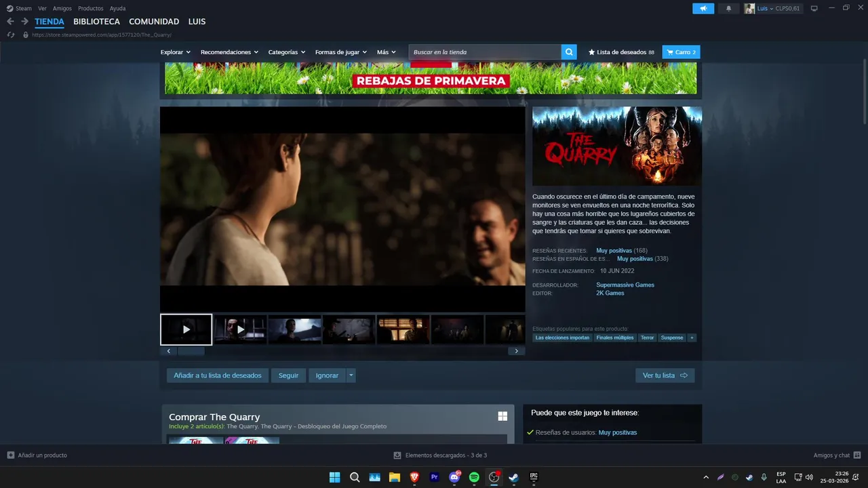
Task: Click the Windows platform icon in Comprar box
Action: [x=502, y=416]
